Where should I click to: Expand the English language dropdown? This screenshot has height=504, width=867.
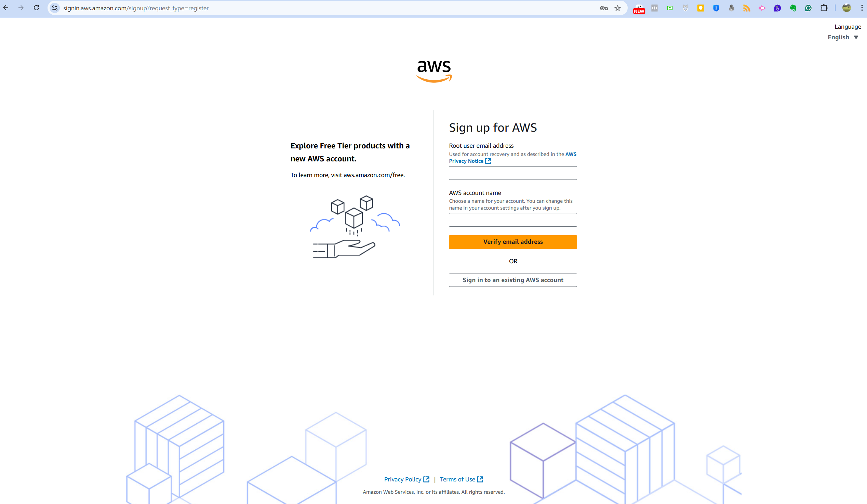pyautogui.click(x=843, y=37)
